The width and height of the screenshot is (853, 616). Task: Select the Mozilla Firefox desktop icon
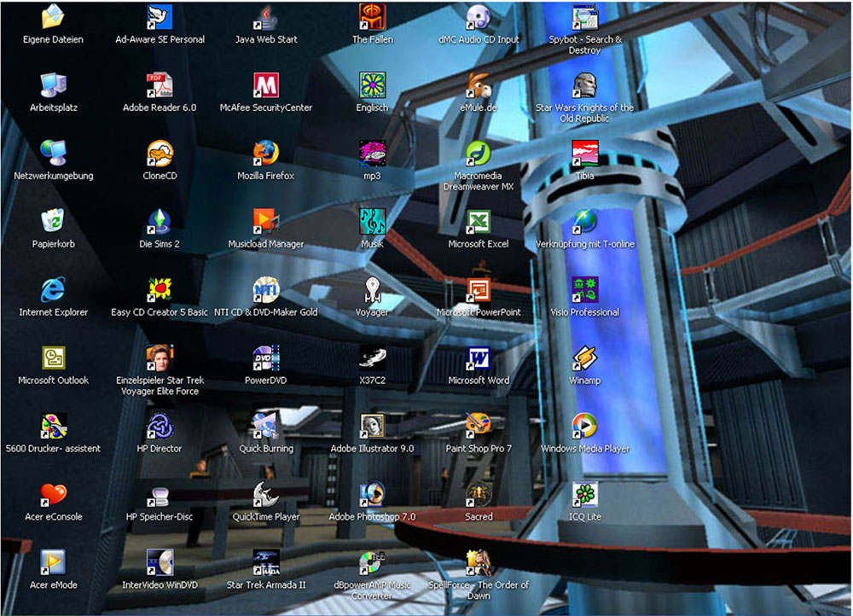[266, 154]
